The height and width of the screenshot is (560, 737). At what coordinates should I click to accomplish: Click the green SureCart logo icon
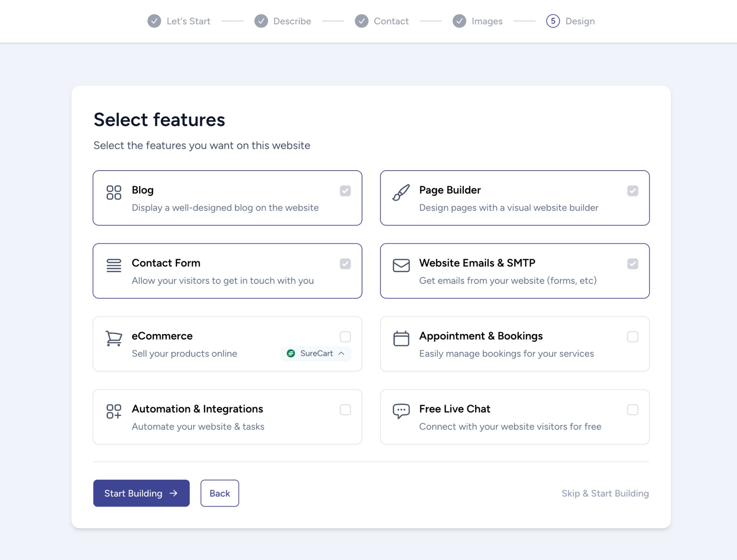(x=291, y=353)
